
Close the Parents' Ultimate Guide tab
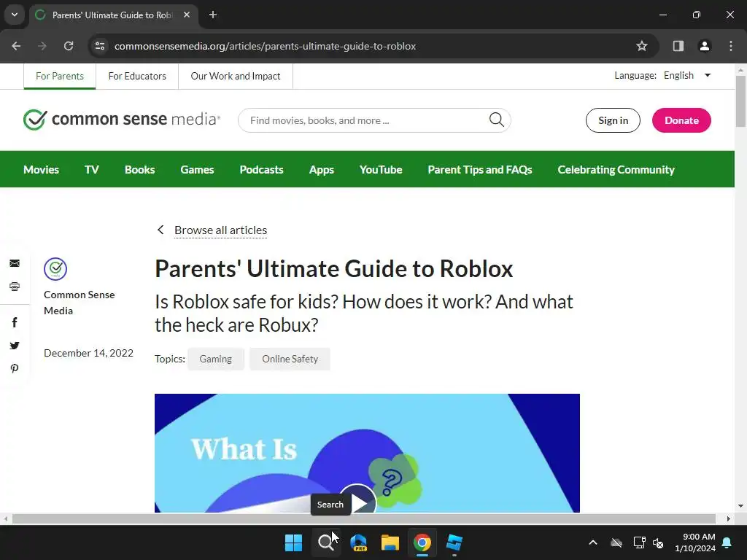click(x=187, y=15)
